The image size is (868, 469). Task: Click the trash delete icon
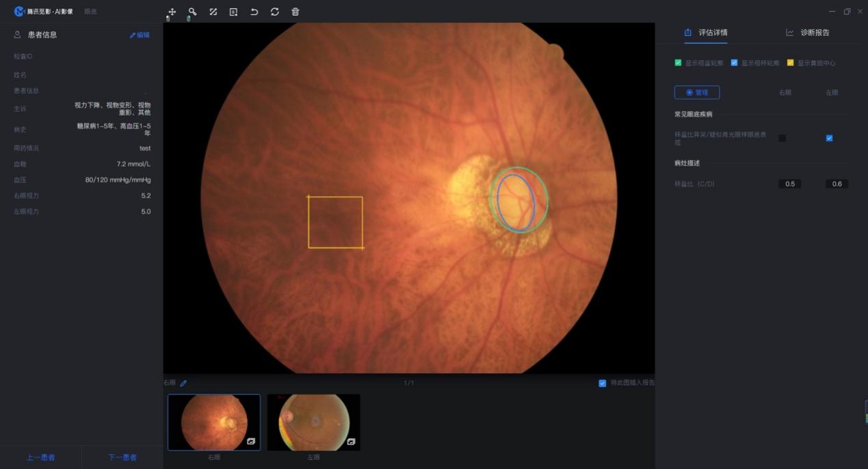coord(295,12)
